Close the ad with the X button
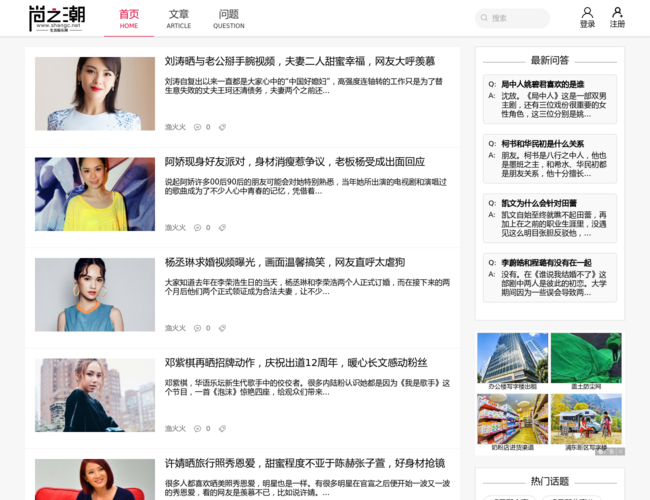This screenshot has height=500, width=650. pyautogui.click(x=620, y=452)
